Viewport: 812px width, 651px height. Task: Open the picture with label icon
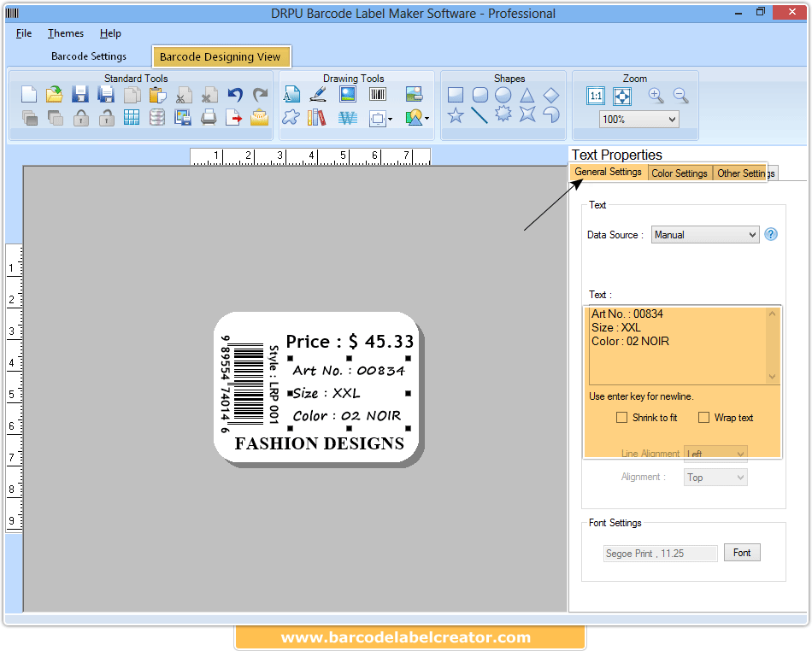(x=414, y=95)
